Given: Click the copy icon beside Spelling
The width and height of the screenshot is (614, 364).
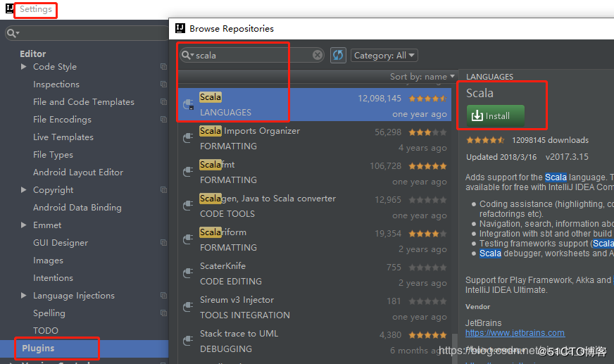Looking at the screenshot, I should pos(163,313).
